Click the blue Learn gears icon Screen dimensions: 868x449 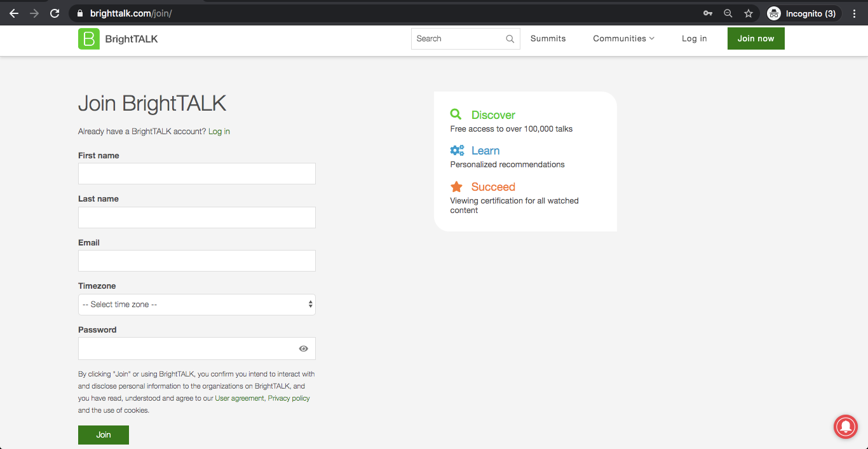(x=457, y=151)
